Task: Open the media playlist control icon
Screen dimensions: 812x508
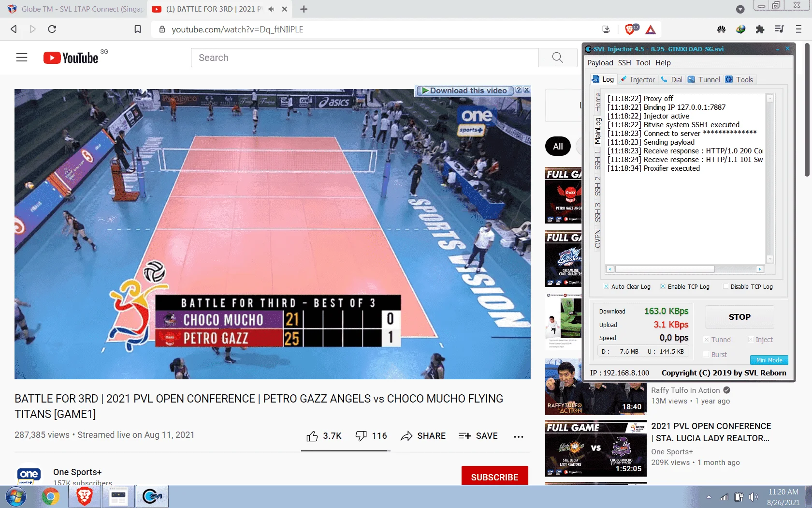Action: click(779, 29)
